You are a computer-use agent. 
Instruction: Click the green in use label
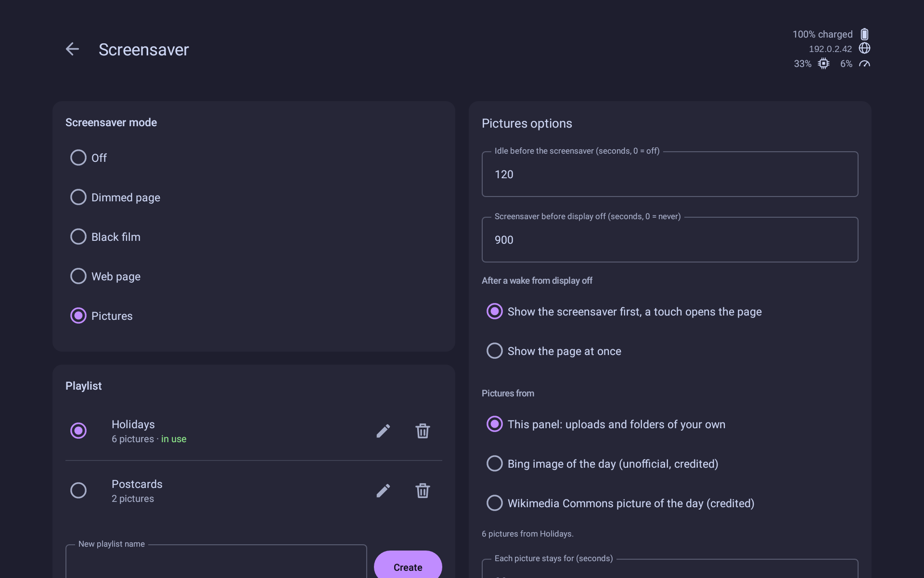(x=174, y=439)
